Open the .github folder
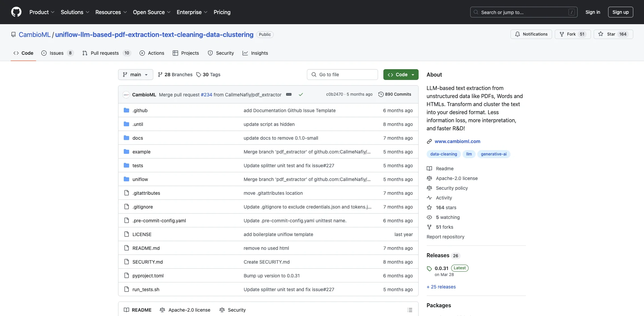 140,110
